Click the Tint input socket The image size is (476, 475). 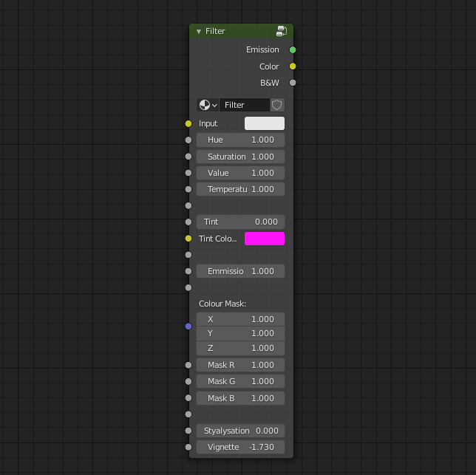(x=188, y=222)
